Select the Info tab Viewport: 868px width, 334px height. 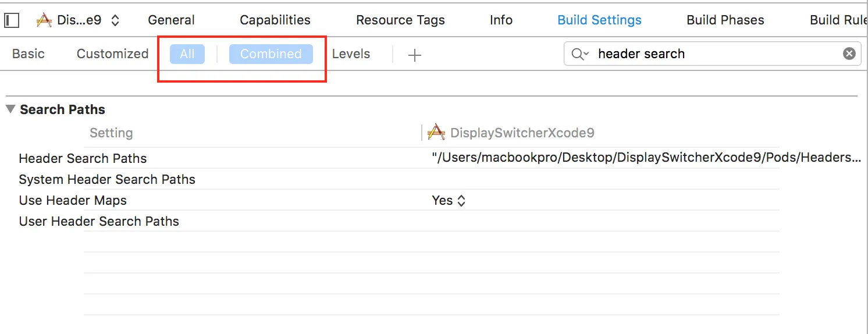click(501, 20)
